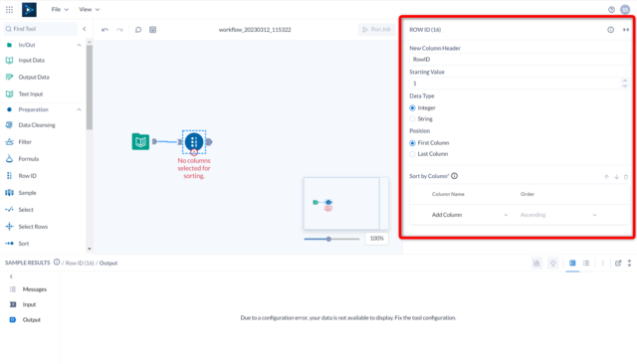The image size is (637, 364).
Task: Adjust the canvas zoom slider
Action: 328,239
